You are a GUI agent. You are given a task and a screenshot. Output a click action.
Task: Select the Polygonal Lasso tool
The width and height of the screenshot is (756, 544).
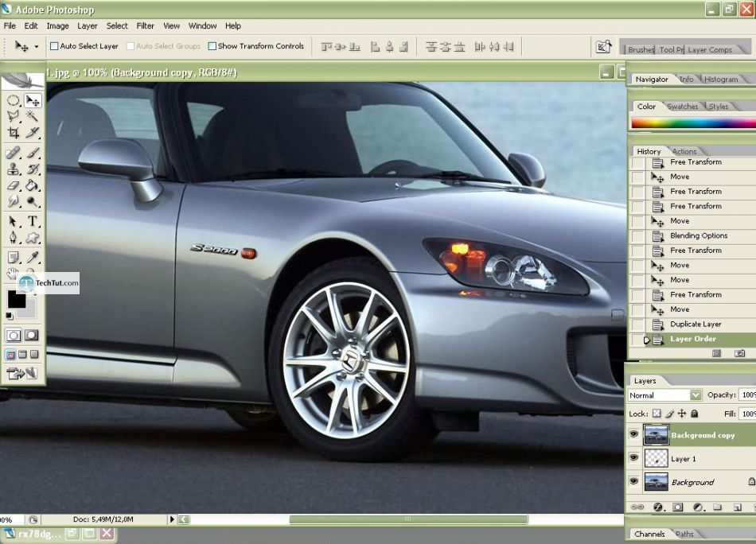(x=13, y=116)
